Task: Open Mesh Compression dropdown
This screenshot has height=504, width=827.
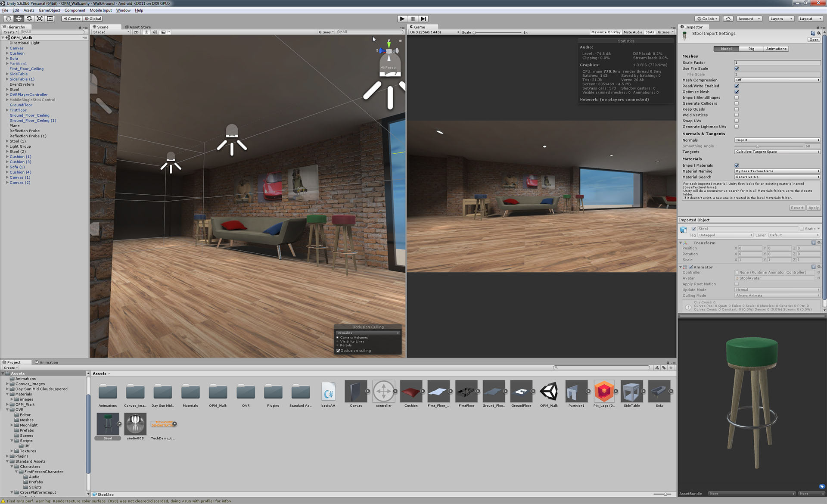Action: click(x=777, y=80)
